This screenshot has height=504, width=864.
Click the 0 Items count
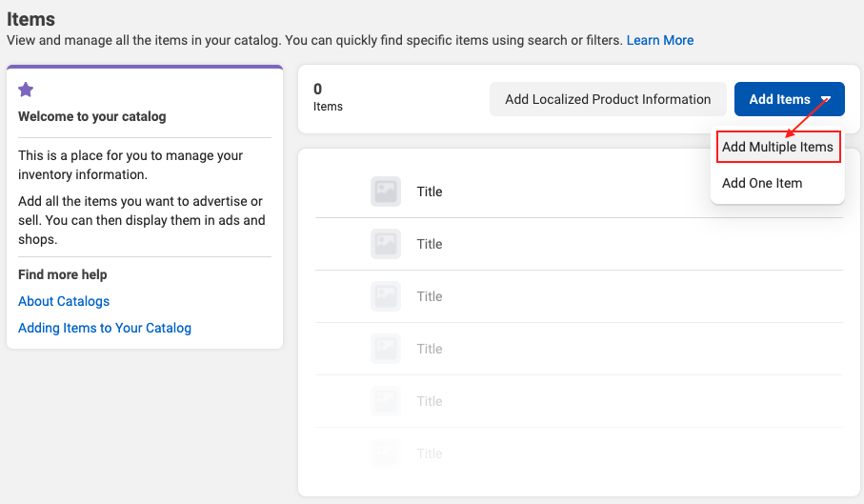328,97
